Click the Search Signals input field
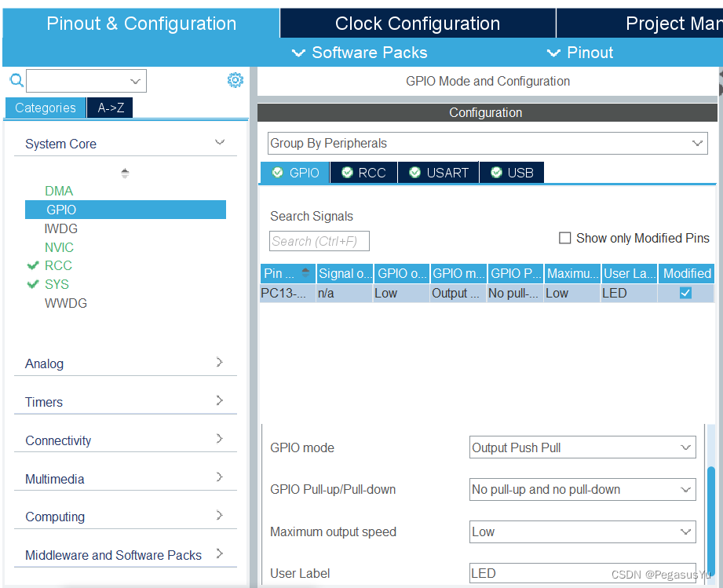723x588 pixels. [319, 241]
